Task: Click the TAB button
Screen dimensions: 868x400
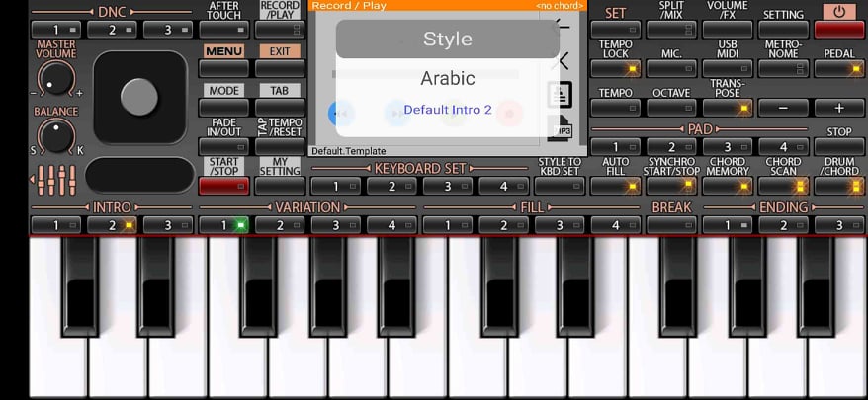Action: point(280,108)
